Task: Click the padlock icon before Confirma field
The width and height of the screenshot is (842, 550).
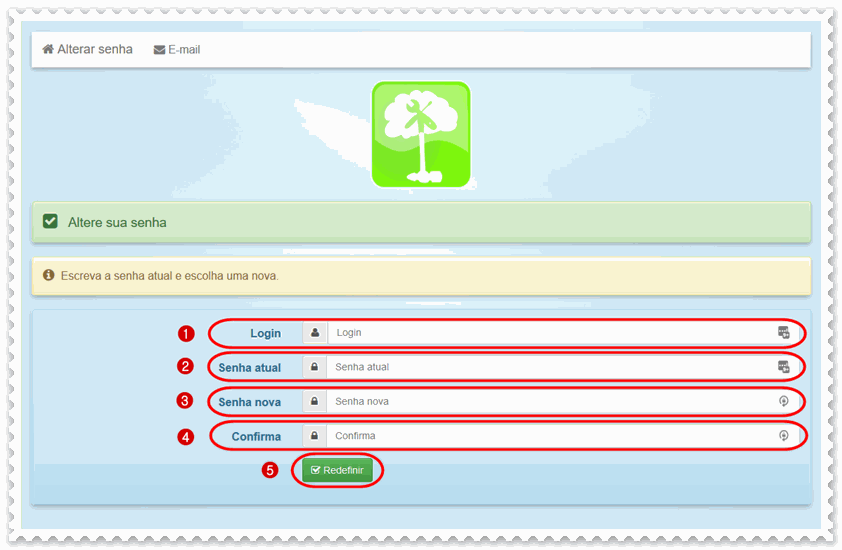Action: [x=315, y=436]
